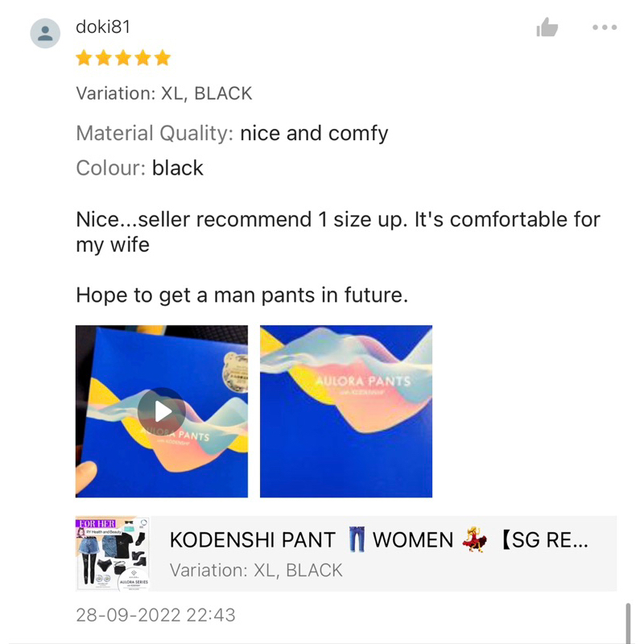This screenshot has width=644, height=644.
Task: Open doki81's profile avatar
Action: point(45,33)
